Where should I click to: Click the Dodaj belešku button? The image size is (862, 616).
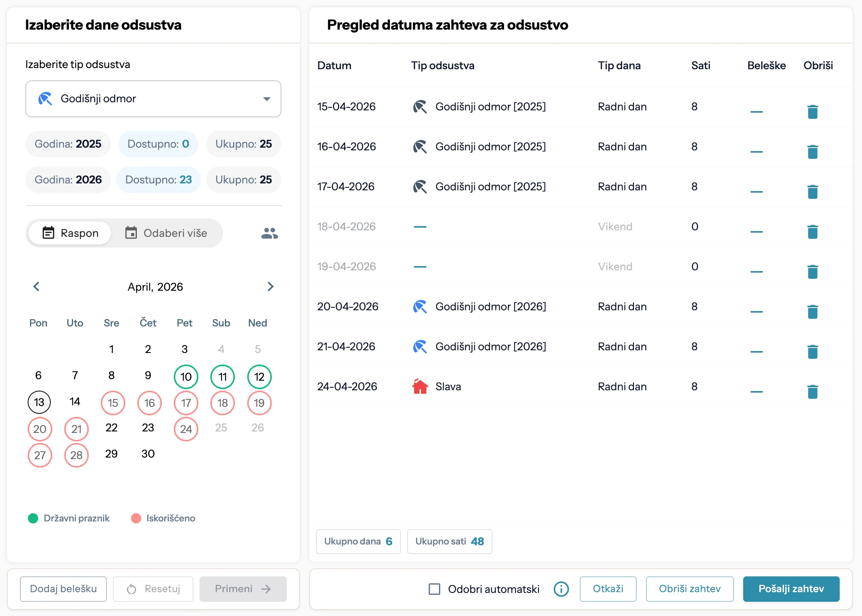pos(63,589)
